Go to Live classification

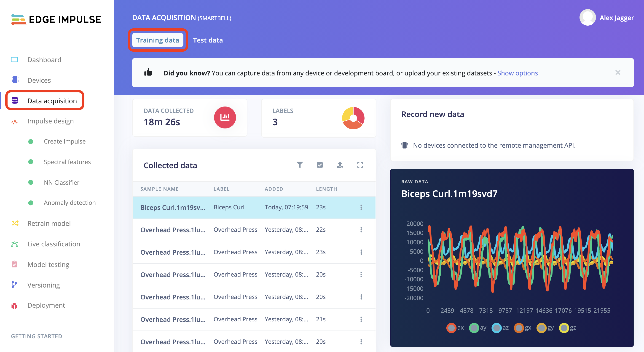[54, 244]
